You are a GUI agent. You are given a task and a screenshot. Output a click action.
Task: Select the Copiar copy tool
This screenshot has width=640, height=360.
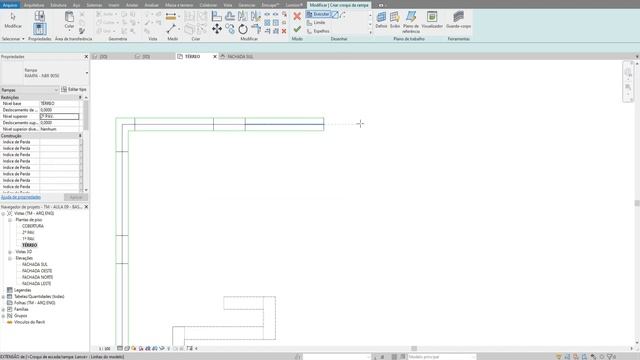(x=230, y=29)
